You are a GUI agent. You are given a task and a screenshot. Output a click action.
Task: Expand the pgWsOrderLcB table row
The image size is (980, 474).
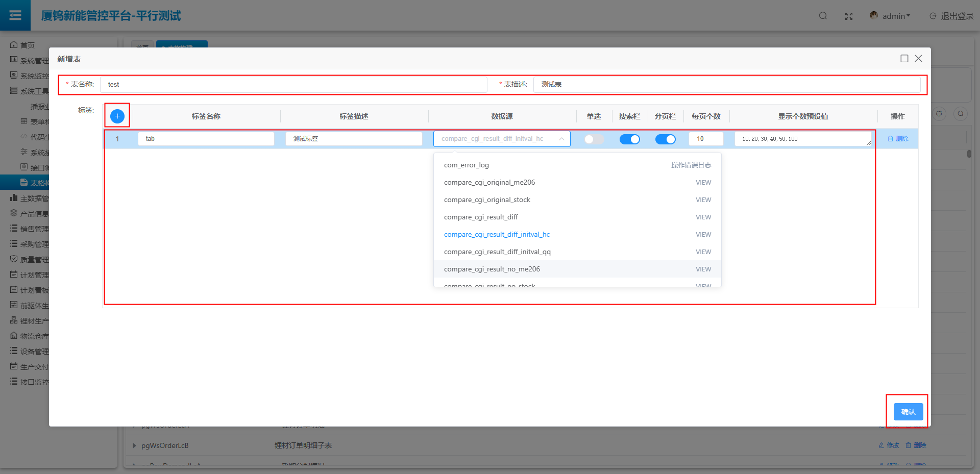coord(134,445)
